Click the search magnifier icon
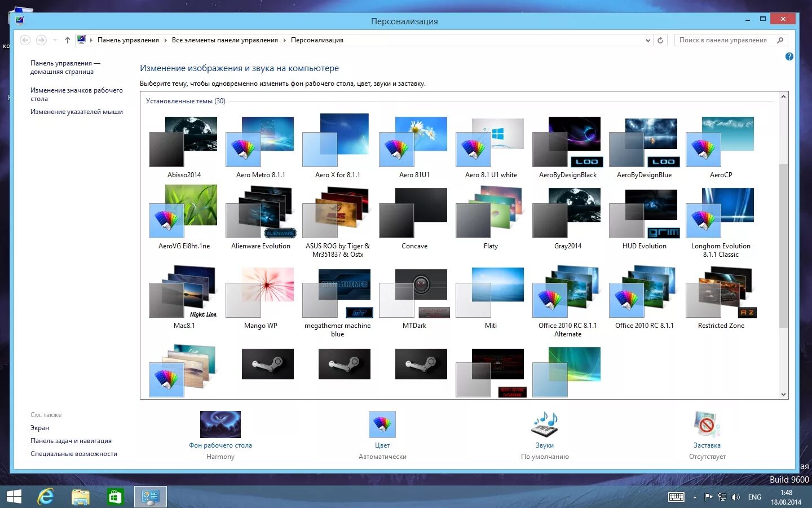 tap(780, 40)
